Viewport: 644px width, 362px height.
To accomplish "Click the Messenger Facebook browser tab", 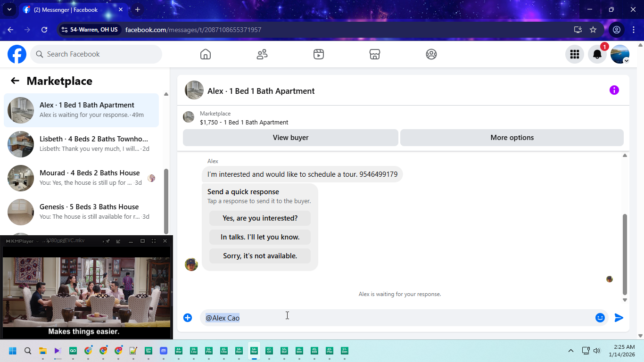I will tap(73, 9).
